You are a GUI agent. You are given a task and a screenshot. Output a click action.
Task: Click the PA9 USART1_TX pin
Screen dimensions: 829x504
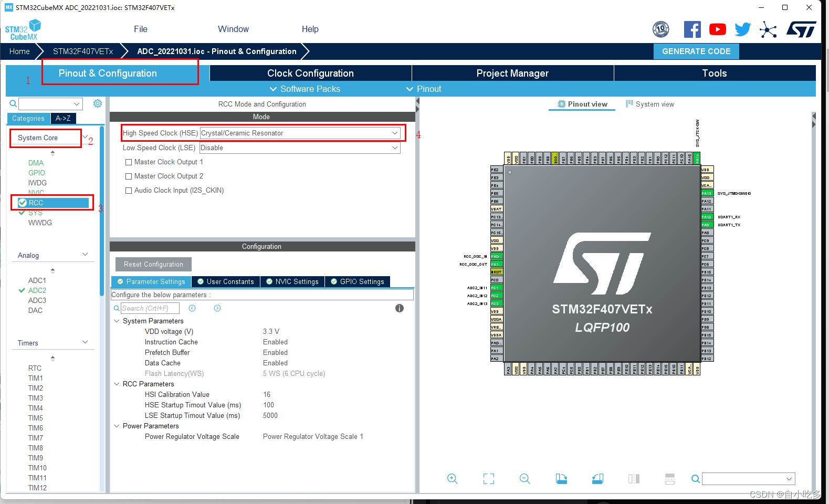click(707, 225)
